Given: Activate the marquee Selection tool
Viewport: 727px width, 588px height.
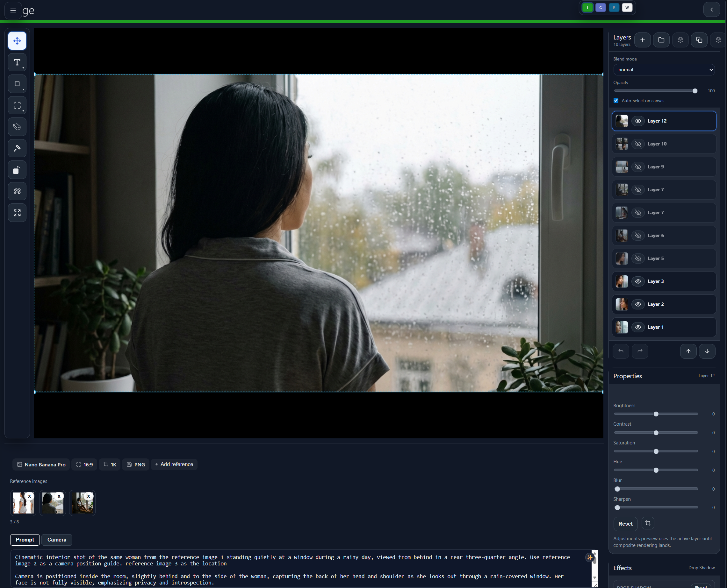Looking at the screenshot, I should 17,105.
